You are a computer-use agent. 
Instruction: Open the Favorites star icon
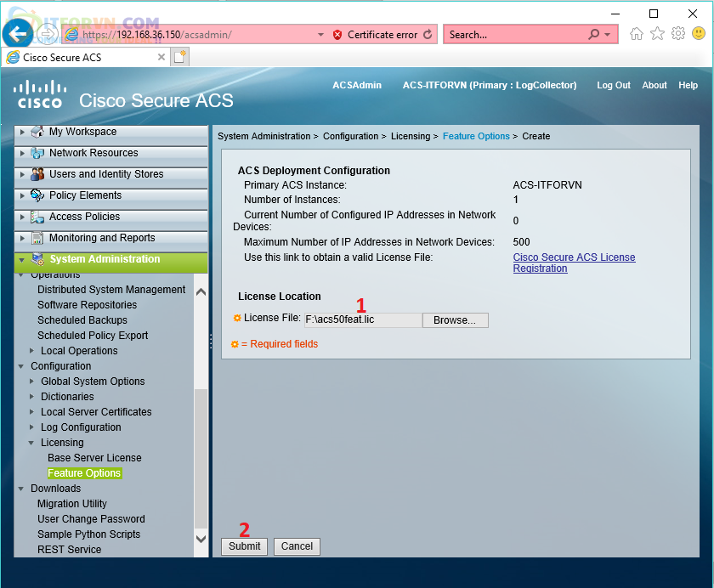click(x=657, y=34)
